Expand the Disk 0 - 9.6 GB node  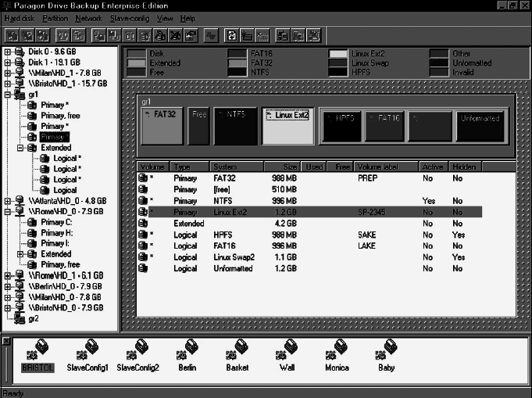[x=8, y=52]
